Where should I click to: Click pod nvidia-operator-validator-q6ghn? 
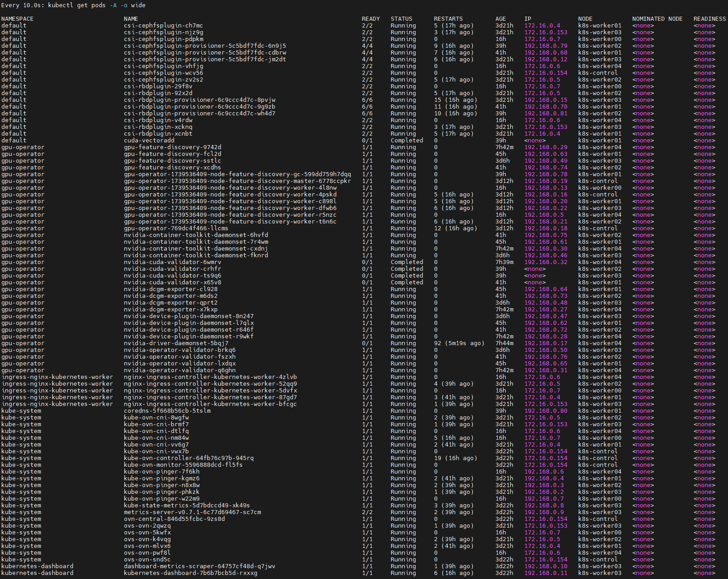(x=179, y=370)
